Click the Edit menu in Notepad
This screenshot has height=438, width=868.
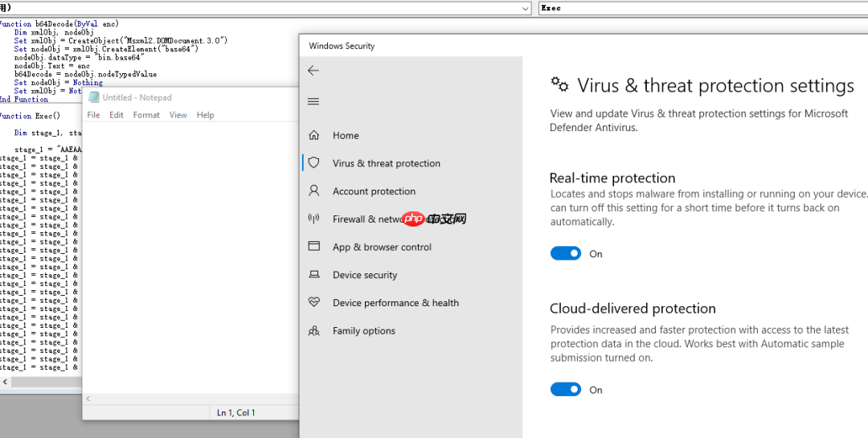click(117, 115)
